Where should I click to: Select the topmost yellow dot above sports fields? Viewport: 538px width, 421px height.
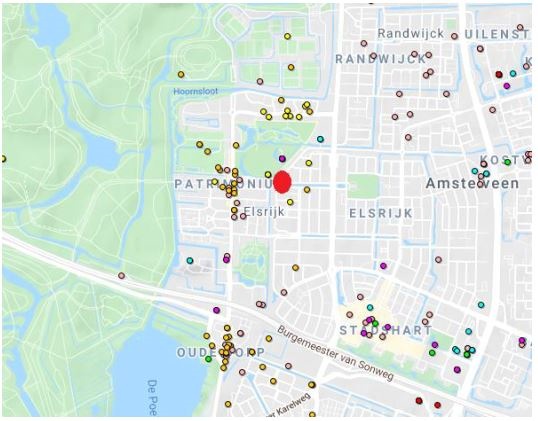click(288, 36)
